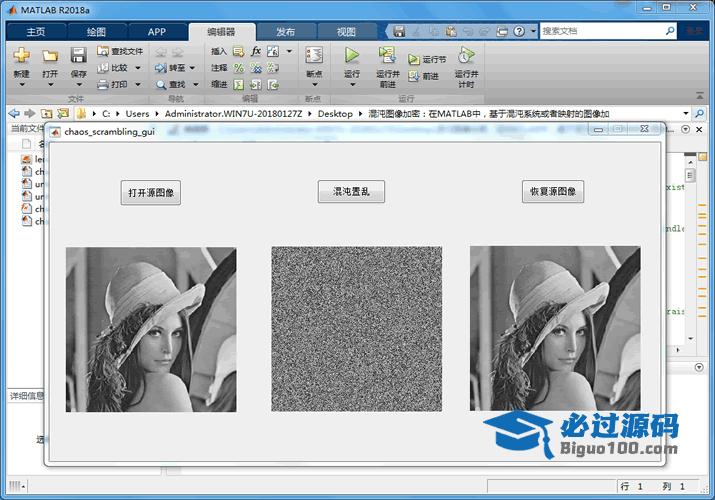The image size is (715, 500).
Task: Save using the 保存 floppy disk icon
Action: pyautogui.click(x=78, y=56)
